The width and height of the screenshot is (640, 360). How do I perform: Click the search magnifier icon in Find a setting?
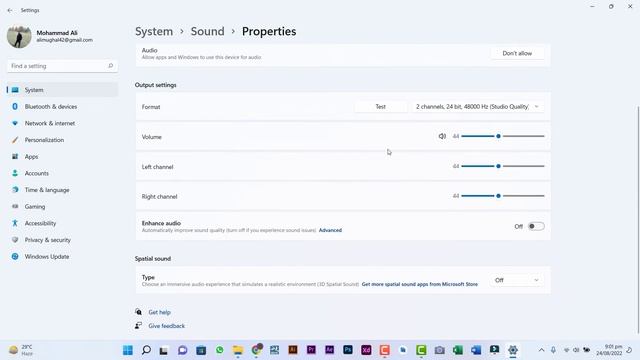[110, 66]
